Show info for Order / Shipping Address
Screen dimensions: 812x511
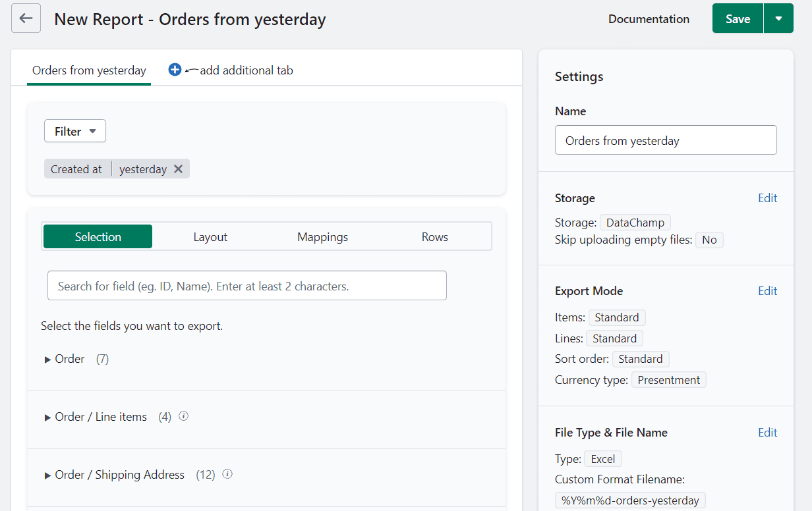(x=228, y=474)
